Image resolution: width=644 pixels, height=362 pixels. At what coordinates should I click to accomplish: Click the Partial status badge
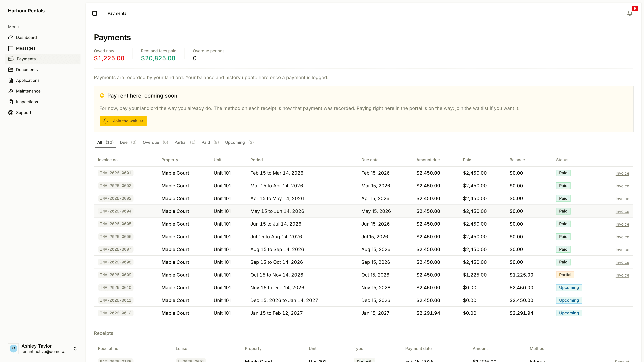[x=565, y=275]
